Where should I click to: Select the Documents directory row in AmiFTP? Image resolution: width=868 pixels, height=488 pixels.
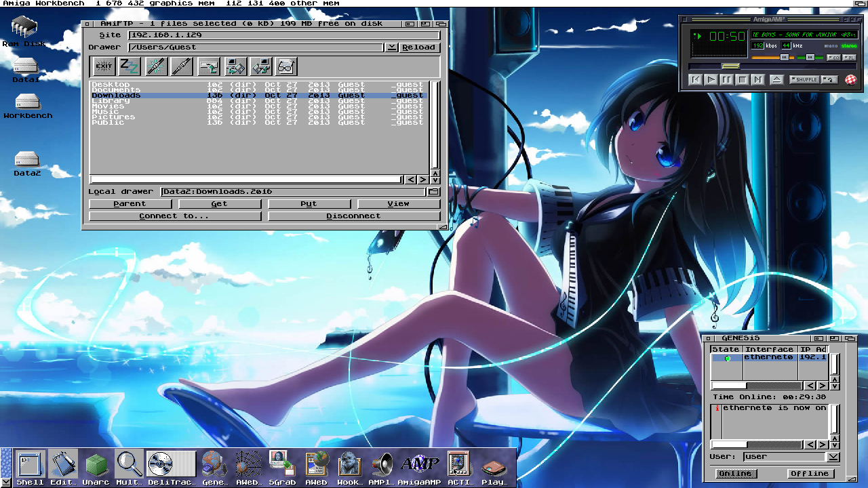coord(258,90)
